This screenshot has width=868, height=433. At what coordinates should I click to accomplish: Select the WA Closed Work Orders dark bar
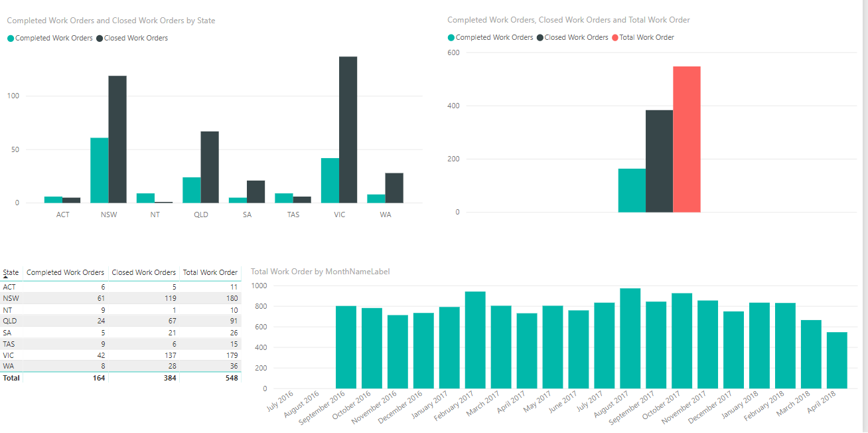point(394,188)
